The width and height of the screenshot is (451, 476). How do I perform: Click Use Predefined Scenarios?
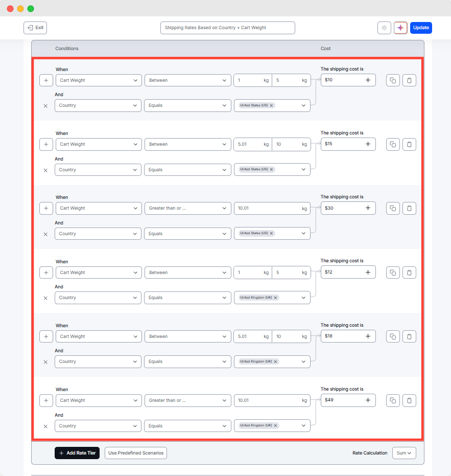[x=135, y=453]
